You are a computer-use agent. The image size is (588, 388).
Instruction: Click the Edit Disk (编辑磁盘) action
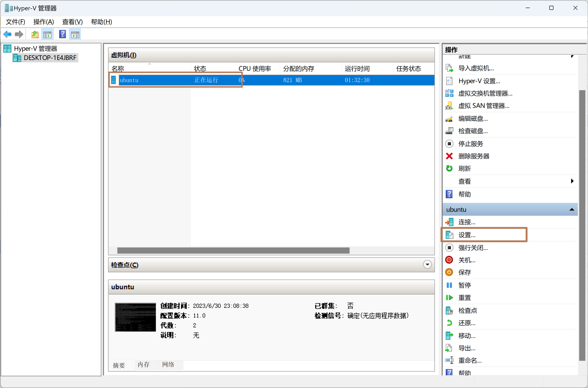coord(473,119)
